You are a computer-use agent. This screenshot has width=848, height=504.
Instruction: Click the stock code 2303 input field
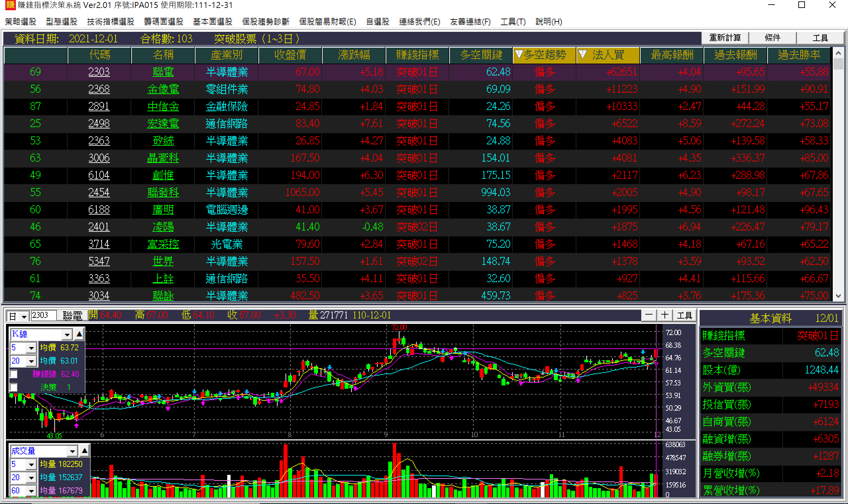pos(43,316)
